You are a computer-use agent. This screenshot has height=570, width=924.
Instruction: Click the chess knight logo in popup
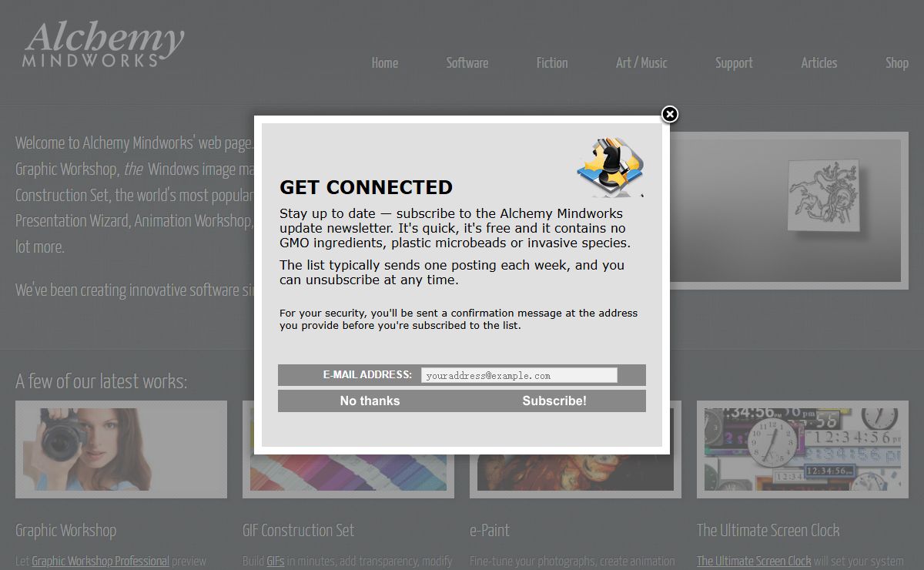point(611,167)
